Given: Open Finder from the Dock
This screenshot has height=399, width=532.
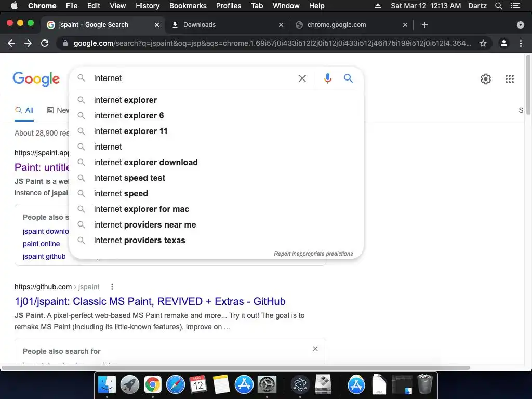Looking at the screenshot, I should click(107, 385).
